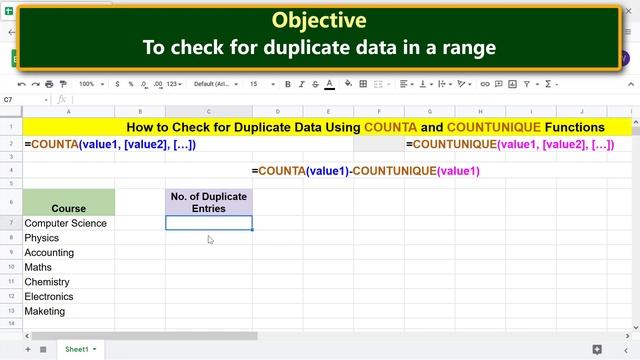Screen dimensions: 640x360
Task: Insert a link
Action: (x=484, y=84)
